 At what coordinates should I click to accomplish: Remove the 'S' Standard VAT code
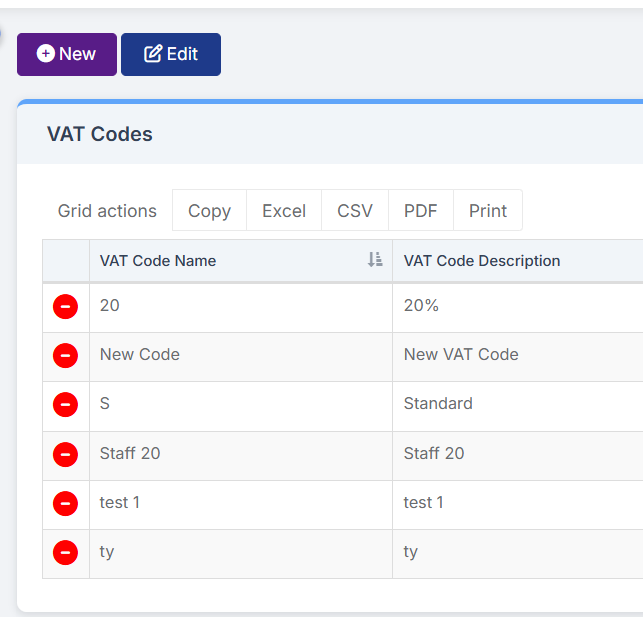[x=65, y=405]
